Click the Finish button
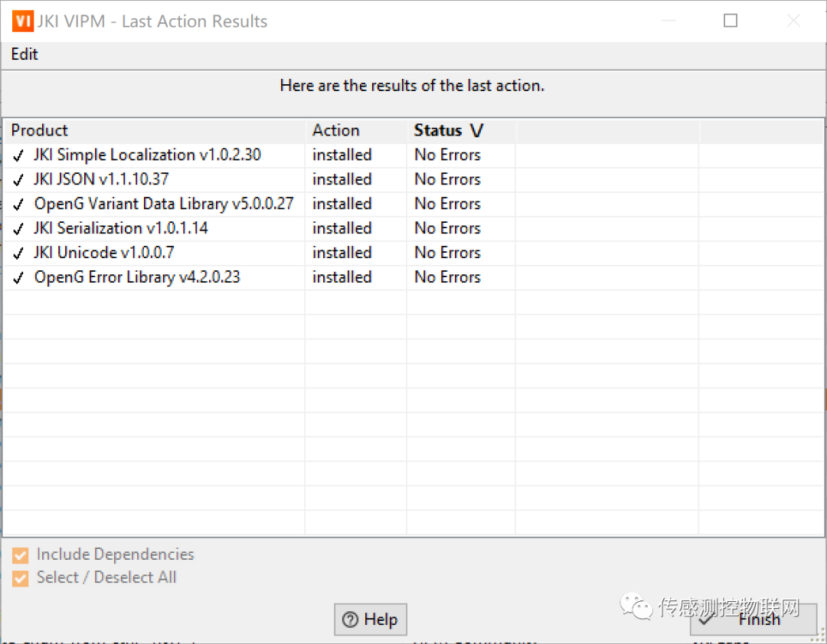The width and height of the screenshot is (827, 644). click(753, 619)
